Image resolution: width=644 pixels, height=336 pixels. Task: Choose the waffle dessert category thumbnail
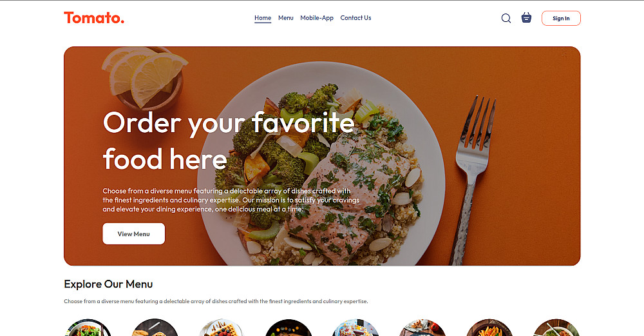pos(222,328)
